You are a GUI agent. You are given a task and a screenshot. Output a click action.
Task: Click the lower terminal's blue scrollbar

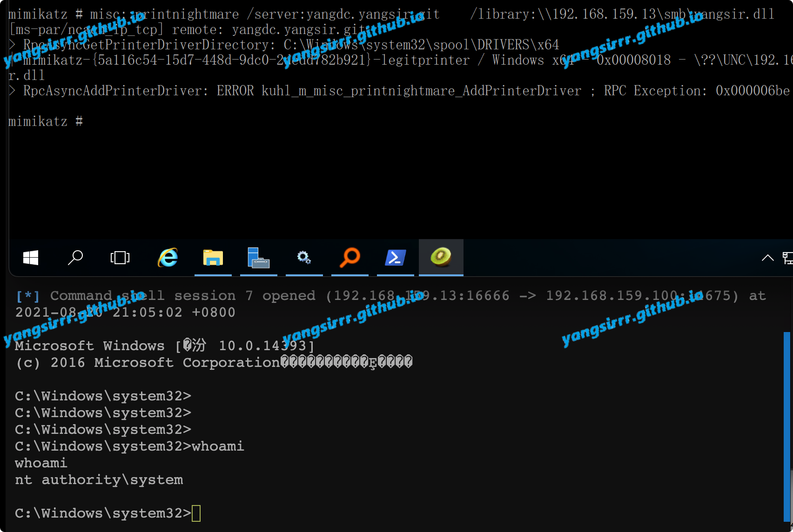point(787,427)
